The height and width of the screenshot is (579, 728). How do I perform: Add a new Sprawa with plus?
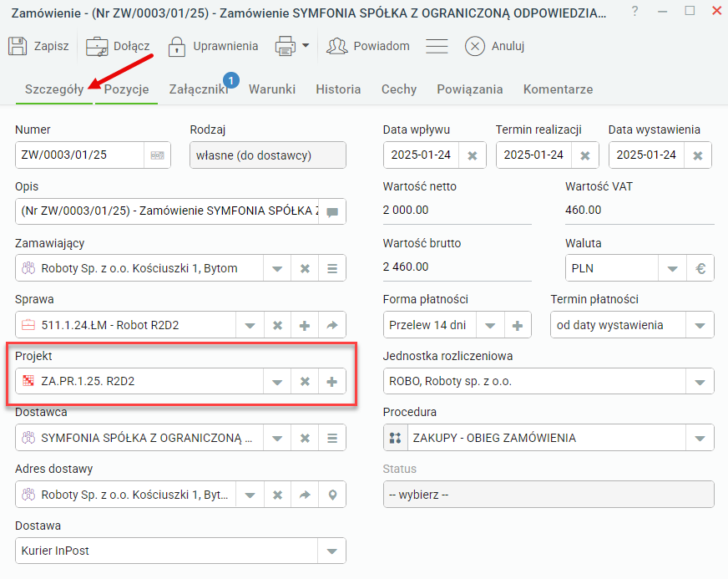(305, 325)
